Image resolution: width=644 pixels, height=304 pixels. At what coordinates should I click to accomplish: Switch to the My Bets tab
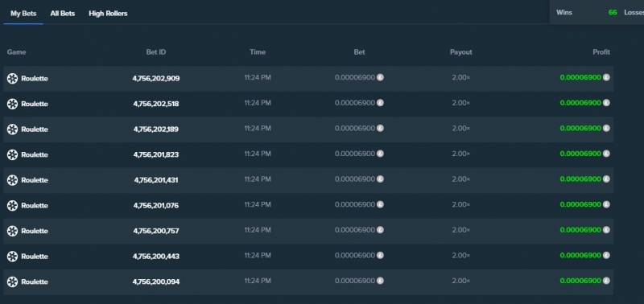pos(23,14)
